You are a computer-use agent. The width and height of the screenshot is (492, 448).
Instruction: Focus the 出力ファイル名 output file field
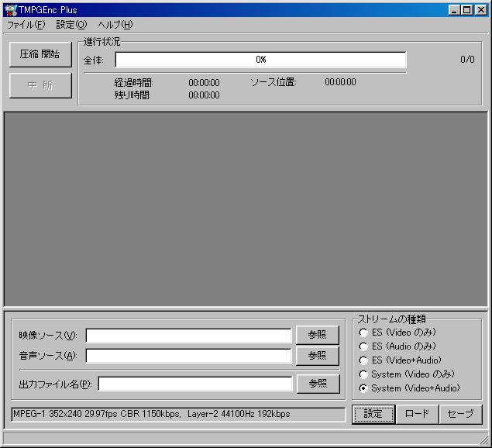pyautogui.click(x=194, y=384)
